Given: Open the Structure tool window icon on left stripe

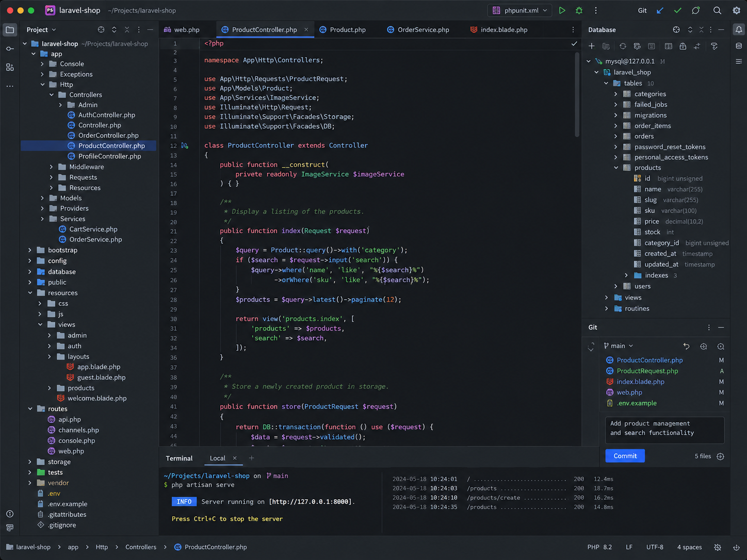Looking at the screenshot, I should tap(10, 67).
